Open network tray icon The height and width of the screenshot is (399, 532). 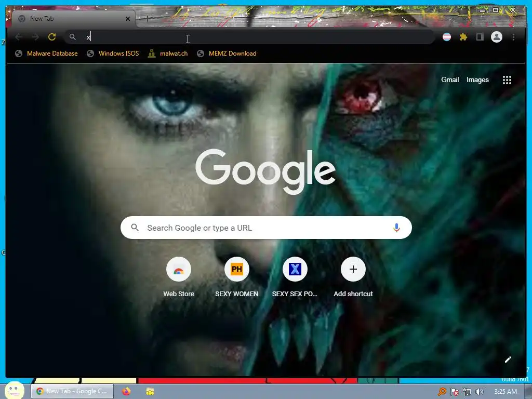[467, 392]
